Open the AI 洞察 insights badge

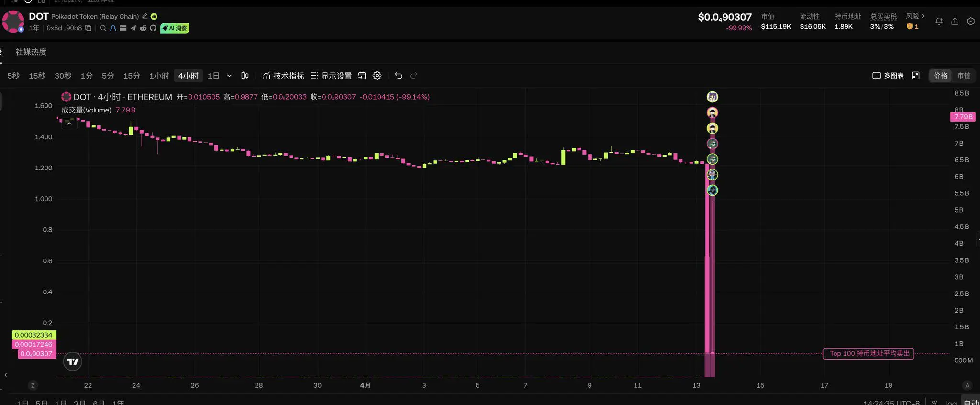(175, 28)
